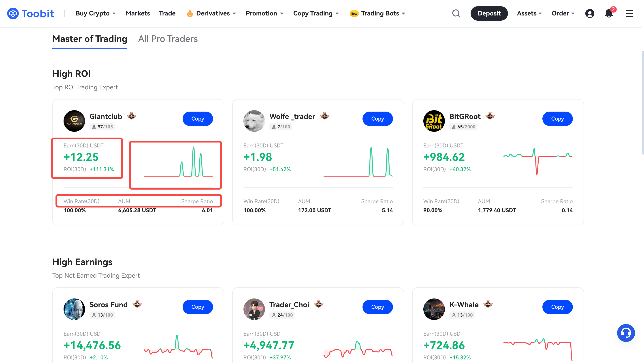Open Giantclub trader name link
Screen dimensions: 644x363
106,117
